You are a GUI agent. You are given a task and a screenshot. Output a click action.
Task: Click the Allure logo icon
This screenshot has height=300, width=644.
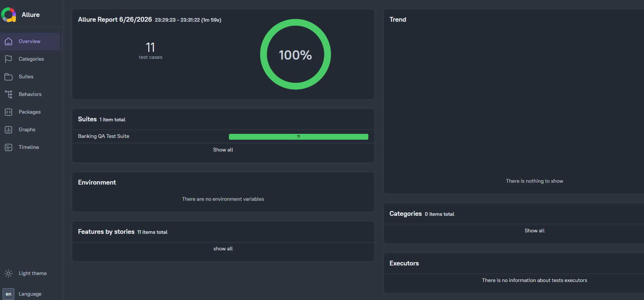click(9, 15)
